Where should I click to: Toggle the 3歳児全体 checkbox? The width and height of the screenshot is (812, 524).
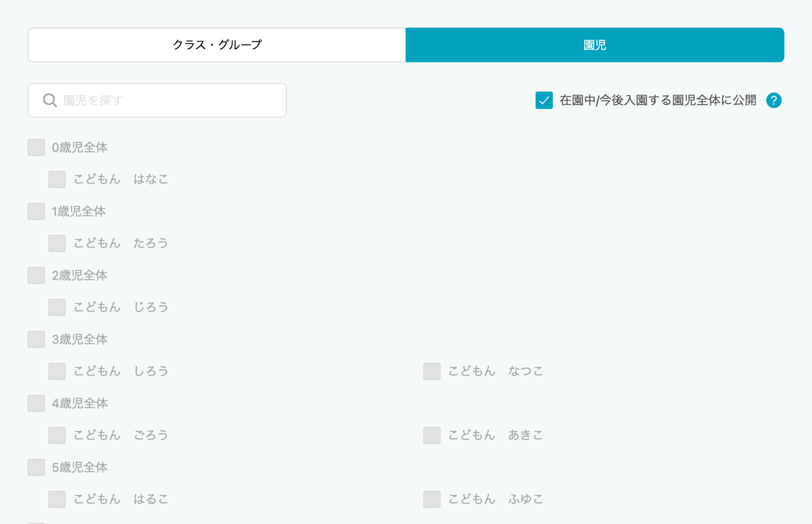coord(37,340)
